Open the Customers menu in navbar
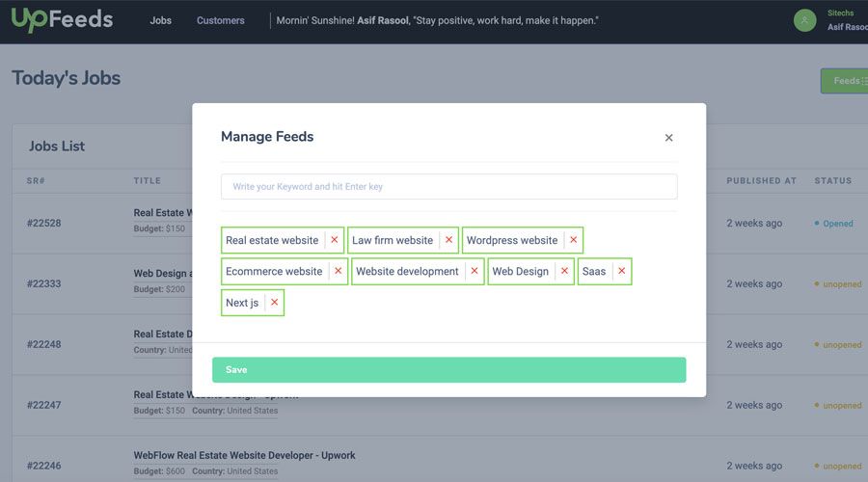This screenshot has width=868, height=482. [220, 20]
